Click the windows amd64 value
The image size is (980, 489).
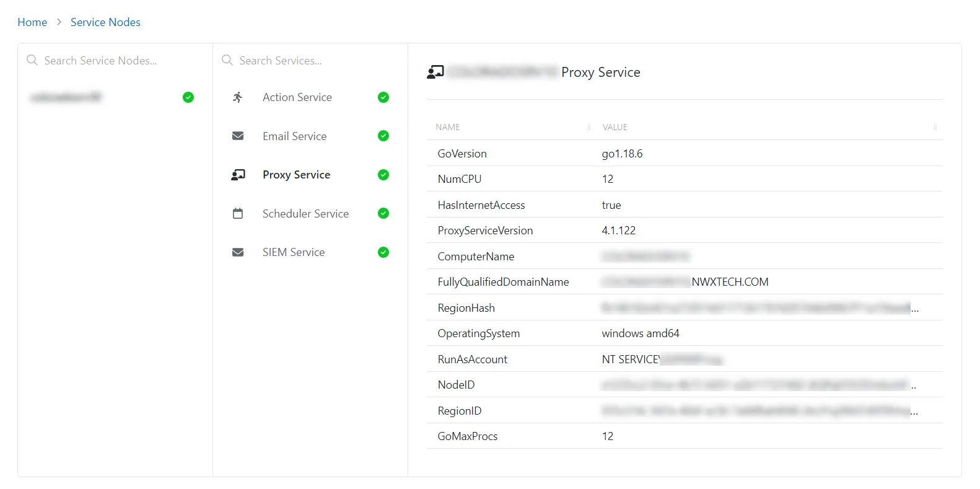(x=641, y=333)
